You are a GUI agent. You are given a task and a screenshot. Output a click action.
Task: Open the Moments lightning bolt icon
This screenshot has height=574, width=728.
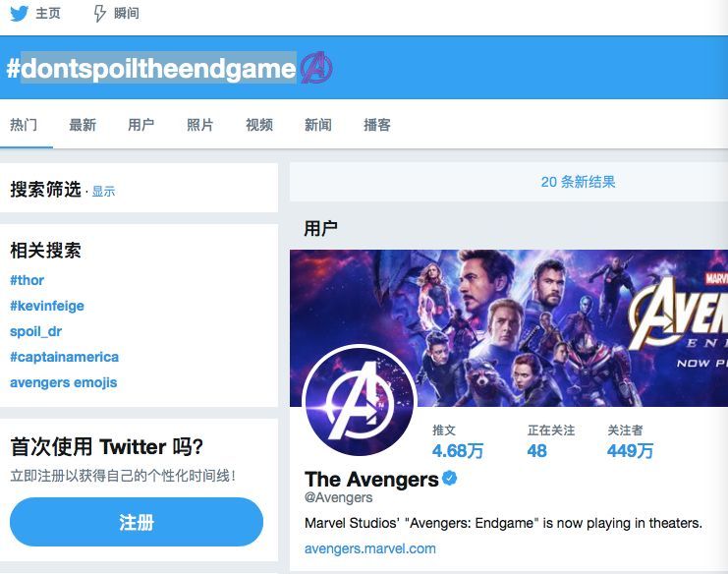[x=100, y=14]
